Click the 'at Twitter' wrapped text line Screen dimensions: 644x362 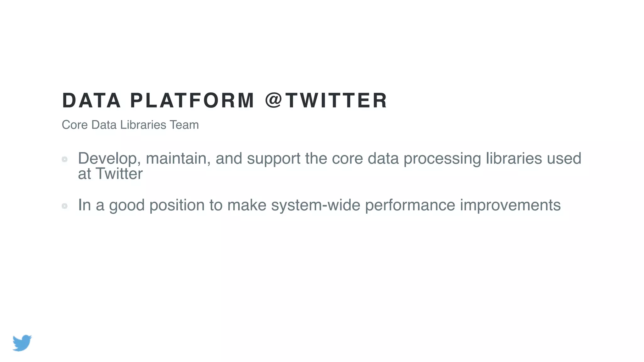[110, 174]
